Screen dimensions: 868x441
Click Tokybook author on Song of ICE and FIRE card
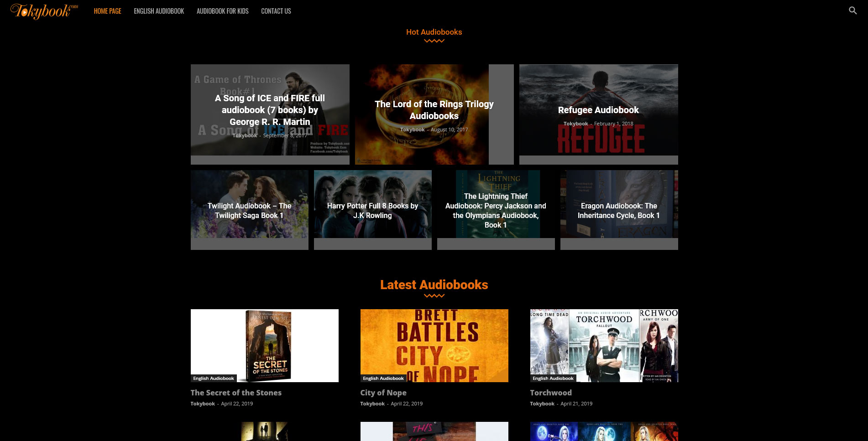point(245,135)
